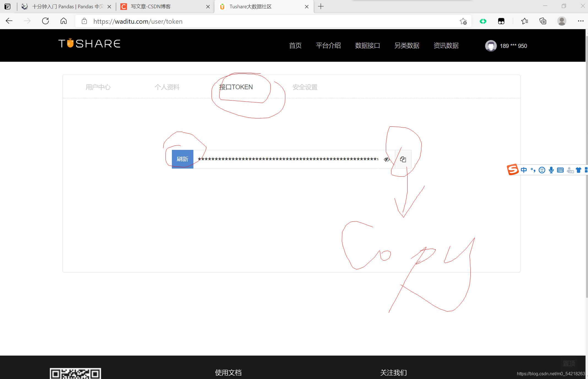Open 另类数据 in site navigation

[x=407, y=45]
